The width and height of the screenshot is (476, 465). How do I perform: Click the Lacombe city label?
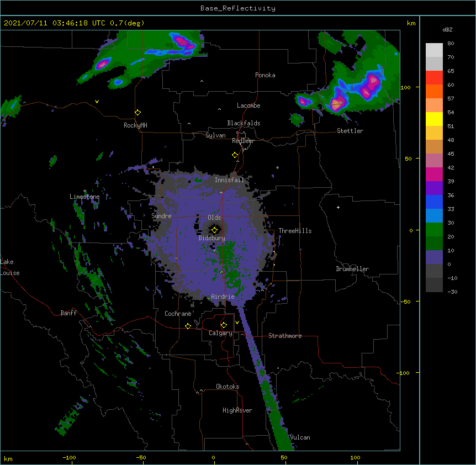pyautogui.click(x=248, y=105)
